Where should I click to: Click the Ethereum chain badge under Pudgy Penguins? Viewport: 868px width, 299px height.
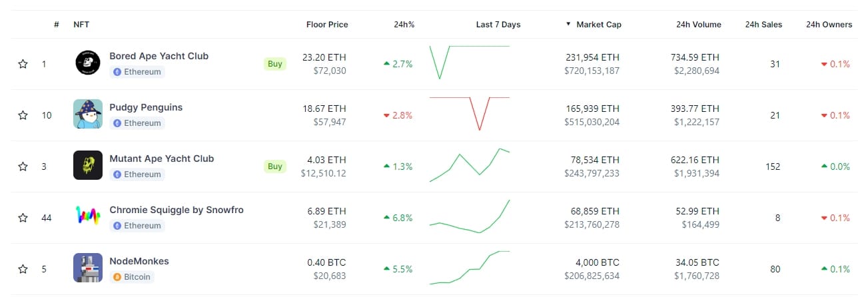coord(137,123)
